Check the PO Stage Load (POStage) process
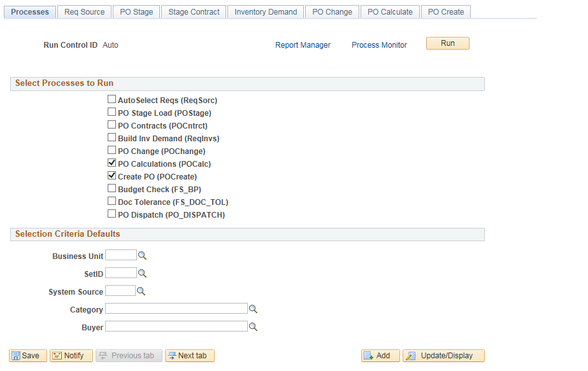The width and height of the screenshot is (588, 371). coord(111,112)
